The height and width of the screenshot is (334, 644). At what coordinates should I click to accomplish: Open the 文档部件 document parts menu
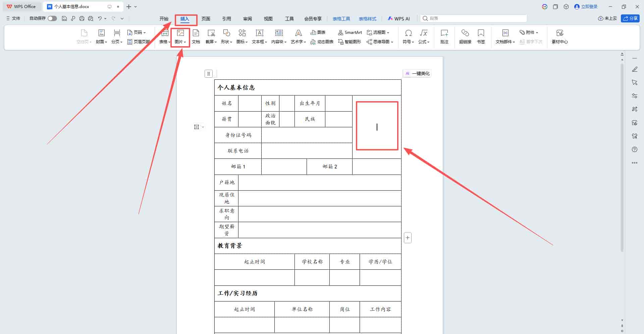coord(505,37)
